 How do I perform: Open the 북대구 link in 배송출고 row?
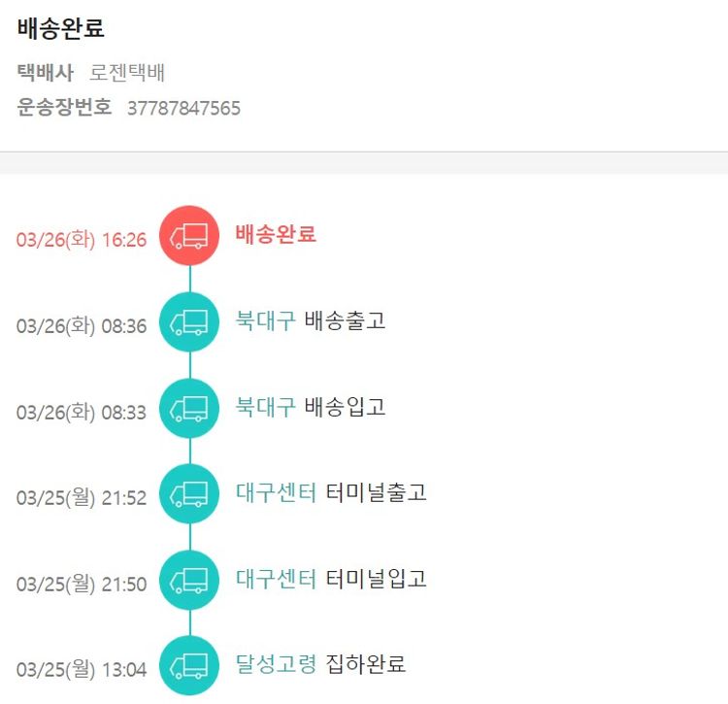265,320
